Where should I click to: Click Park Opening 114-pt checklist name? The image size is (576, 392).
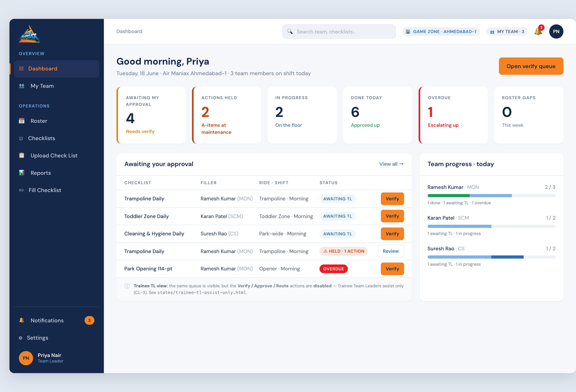point(148,269)
